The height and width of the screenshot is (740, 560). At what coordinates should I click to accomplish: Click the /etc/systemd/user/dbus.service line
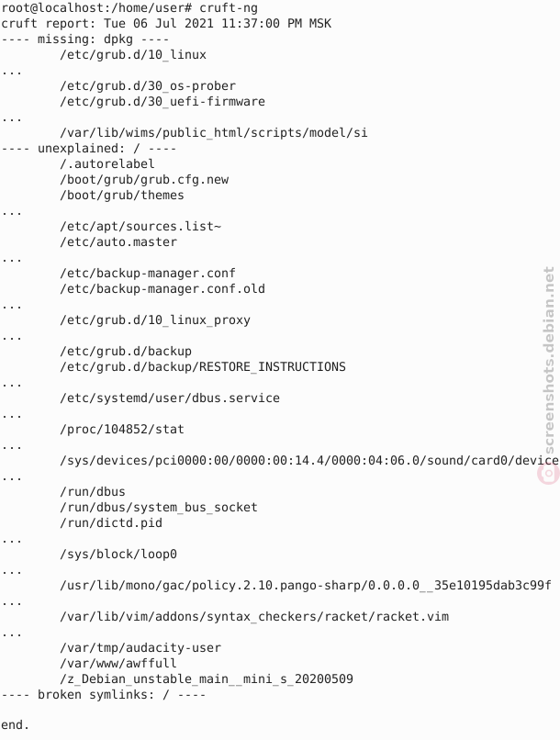click(x=169, y=398)
